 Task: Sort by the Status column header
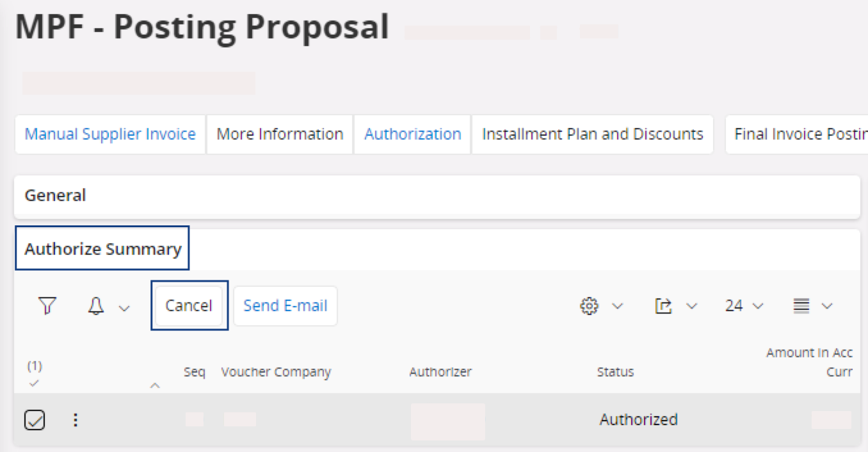615,372
